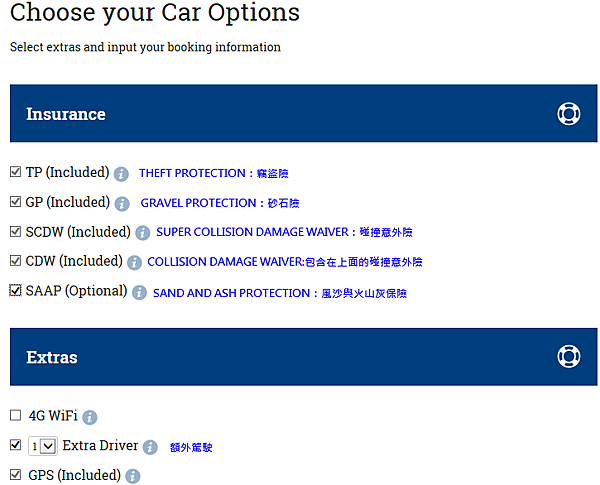
Task: View SAAP (Optional) info icon
Action: tap(139, 293)
